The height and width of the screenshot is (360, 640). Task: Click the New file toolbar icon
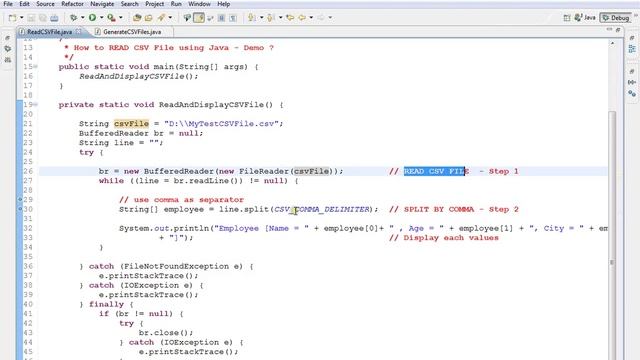coord(13,18)
